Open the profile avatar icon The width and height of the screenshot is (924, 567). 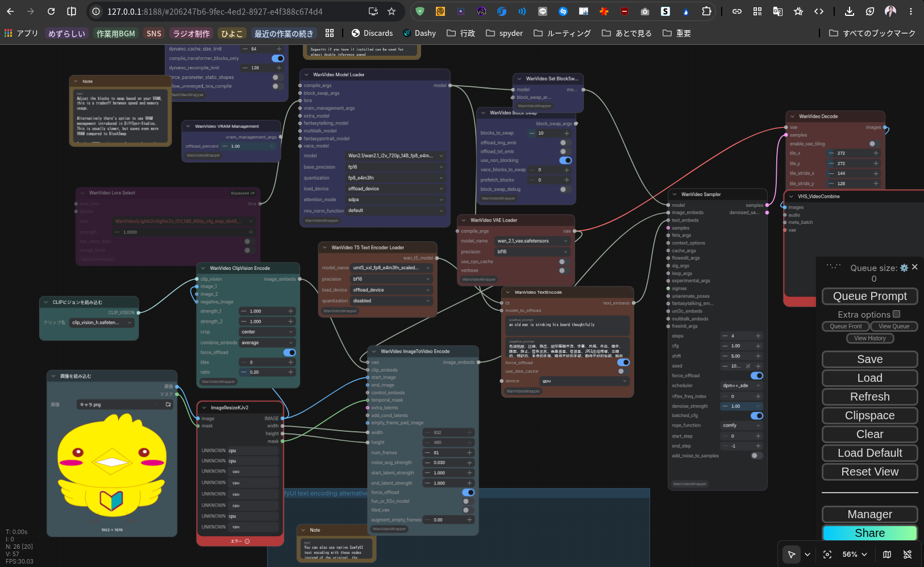(x=890, y=11)
